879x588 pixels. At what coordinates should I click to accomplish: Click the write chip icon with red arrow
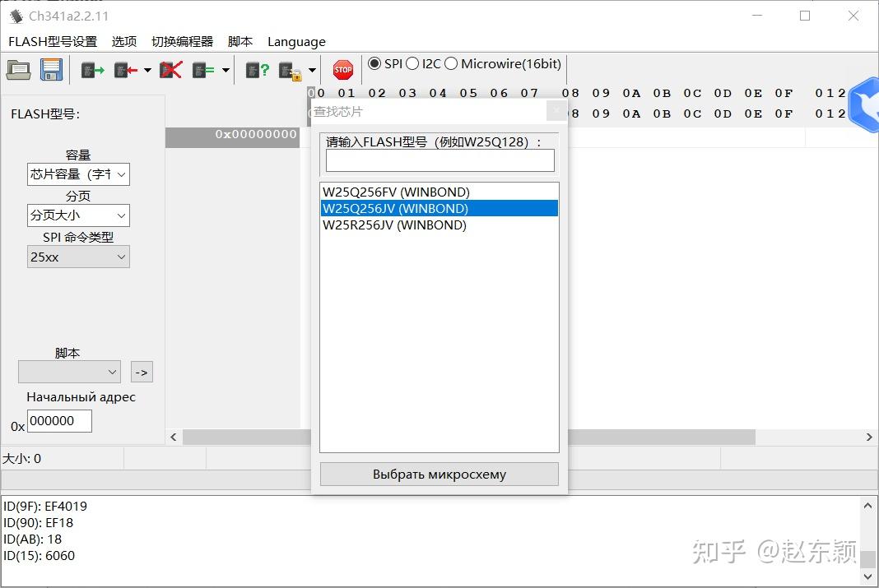126,70
